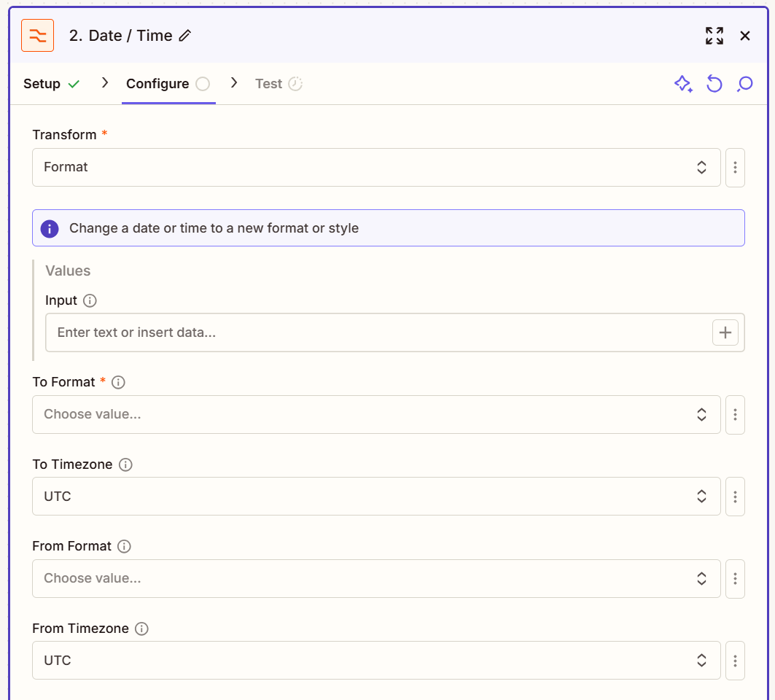This screenshot has width=775, height=700.
Task: Show info tooltip for From Timezone
Action: pyautogui.click(x=141, y=629)
